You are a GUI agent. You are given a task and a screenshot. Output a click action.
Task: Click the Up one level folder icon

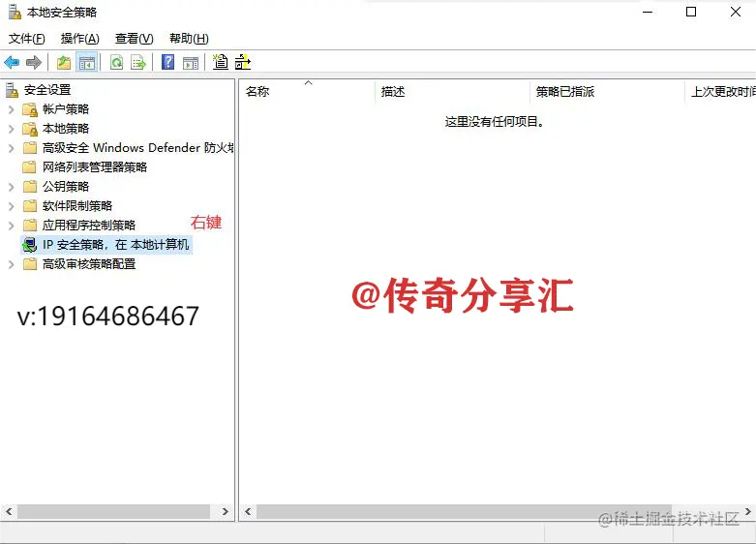click(64, 62)
